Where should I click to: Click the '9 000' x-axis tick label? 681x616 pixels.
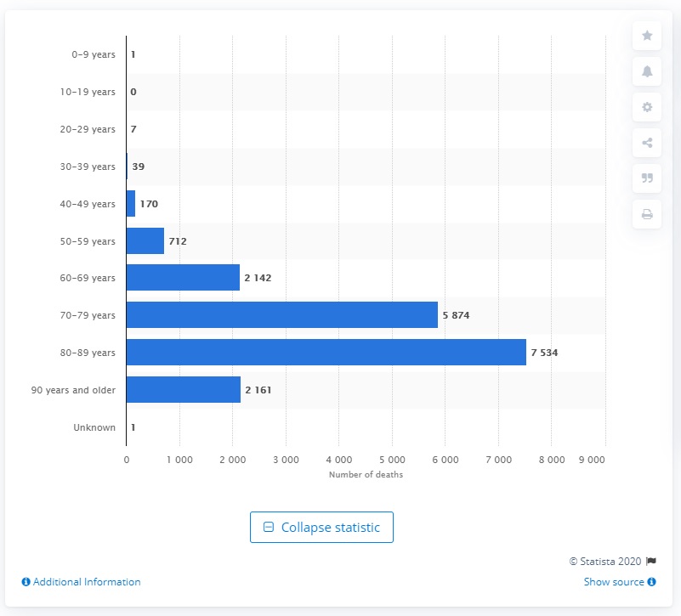pyautogui.click(x=592, y=460)
